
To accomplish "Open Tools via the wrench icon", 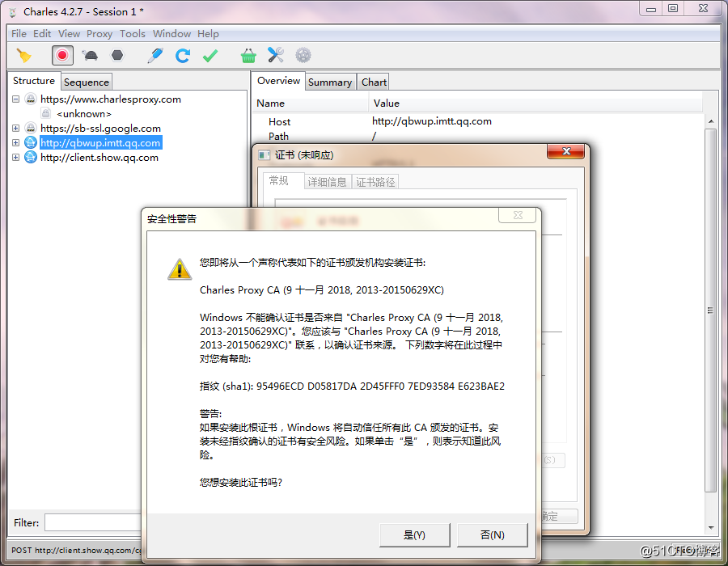I will tap(276, 55).
